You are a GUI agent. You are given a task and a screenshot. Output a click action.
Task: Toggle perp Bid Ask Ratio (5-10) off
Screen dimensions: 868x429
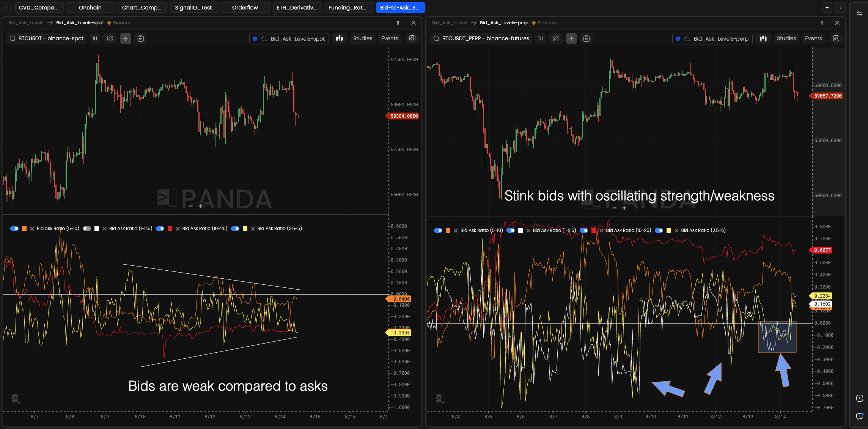point(438,230)
